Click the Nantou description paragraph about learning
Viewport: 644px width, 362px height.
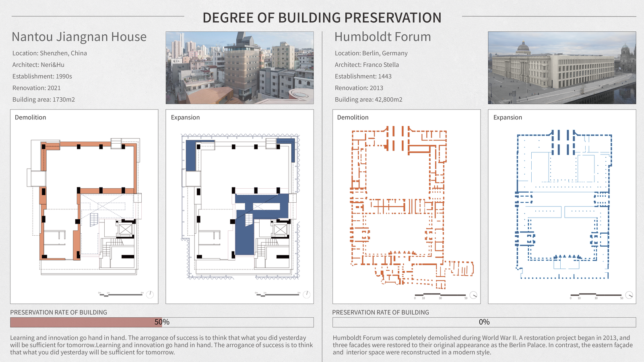161,345
